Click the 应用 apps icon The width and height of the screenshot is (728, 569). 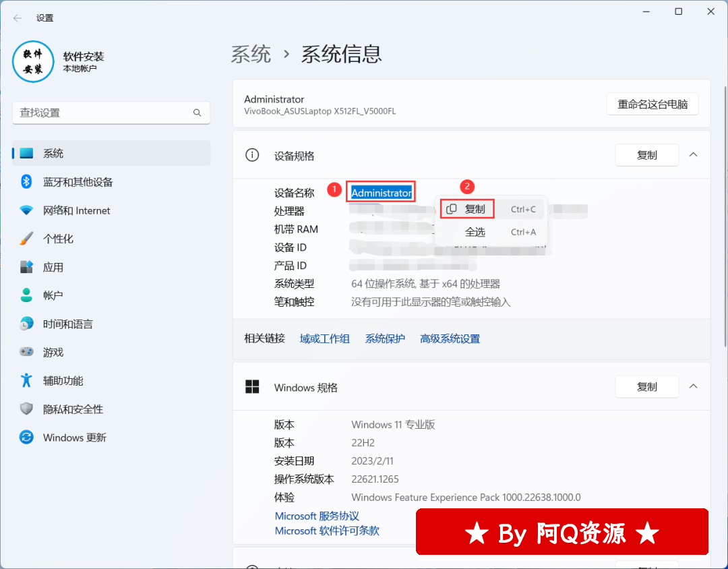(26, 267)
